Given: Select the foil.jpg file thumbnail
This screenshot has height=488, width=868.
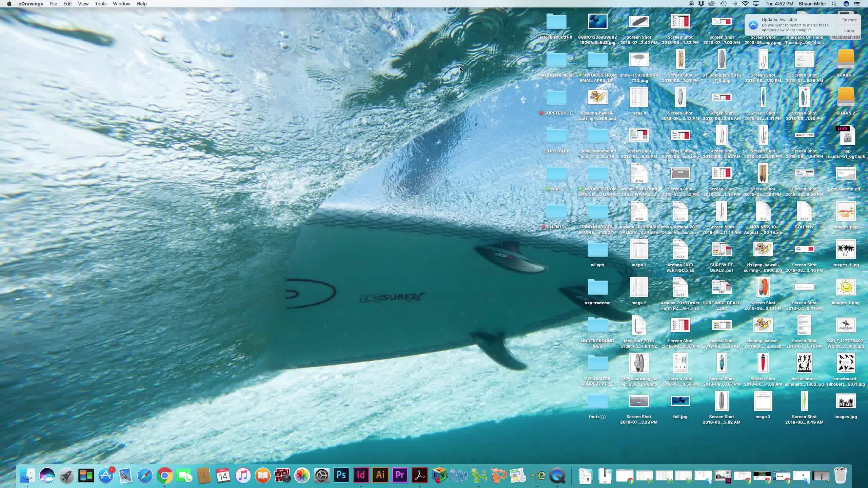Looking at the screenshot, I should (x=680, y=401).
